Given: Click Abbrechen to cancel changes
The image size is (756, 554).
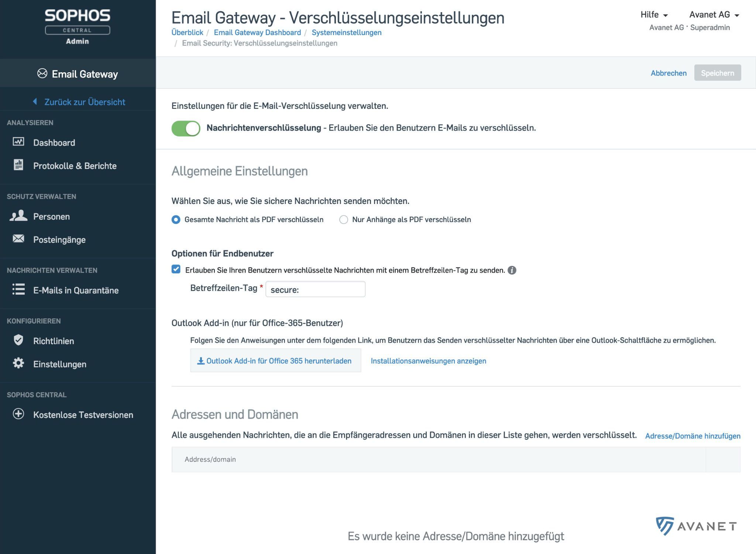Looking at the screenshot, I should (669, 73).
